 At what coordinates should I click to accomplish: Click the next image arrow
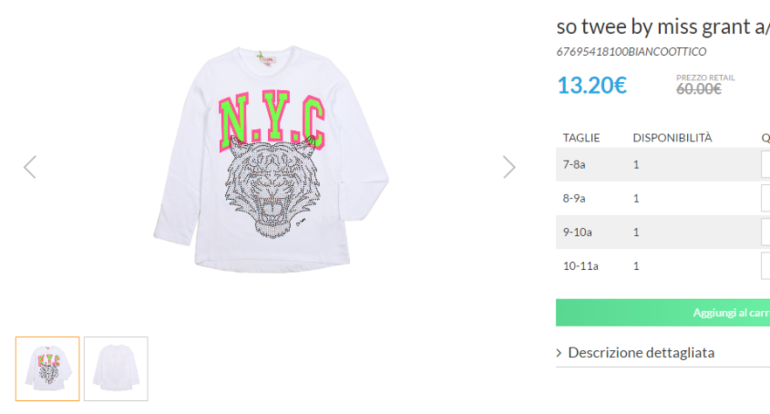509,167
